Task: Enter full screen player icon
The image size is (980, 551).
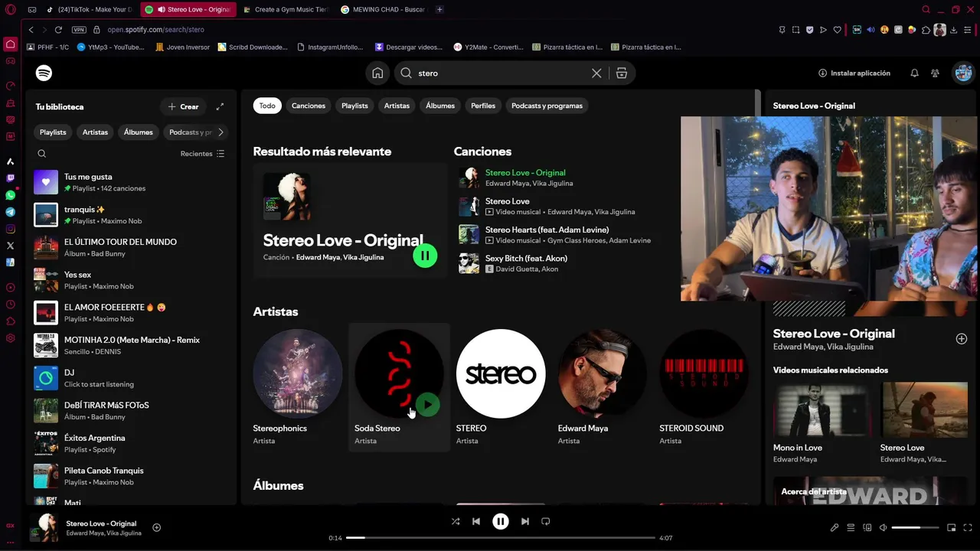Action: point(968,527)
